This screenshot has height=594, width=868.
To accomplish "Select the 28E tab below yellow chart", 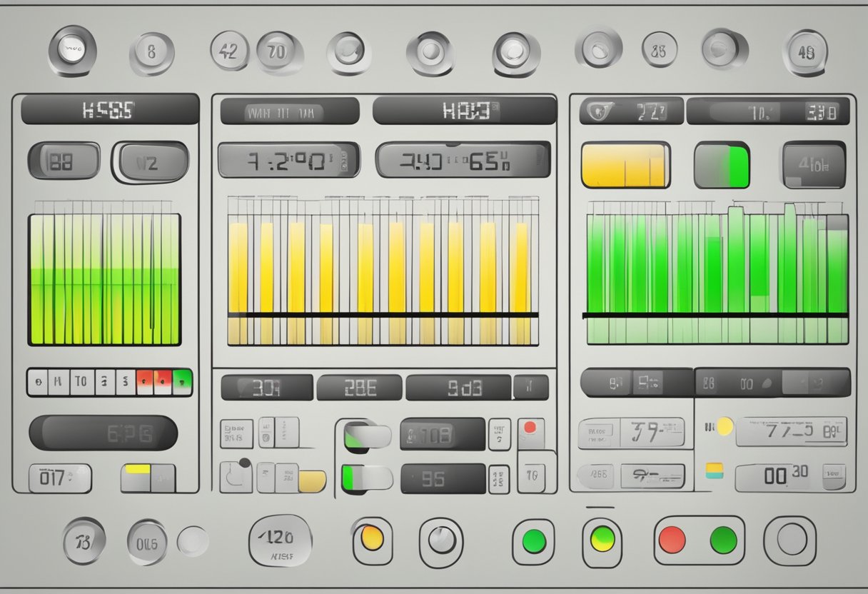I will 359,388.
